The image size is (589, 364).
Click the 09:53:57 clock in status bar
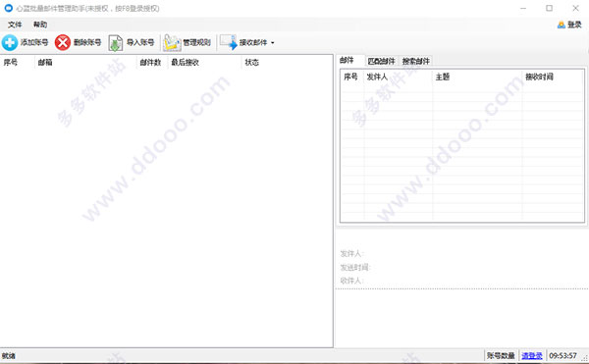(562, 355)
